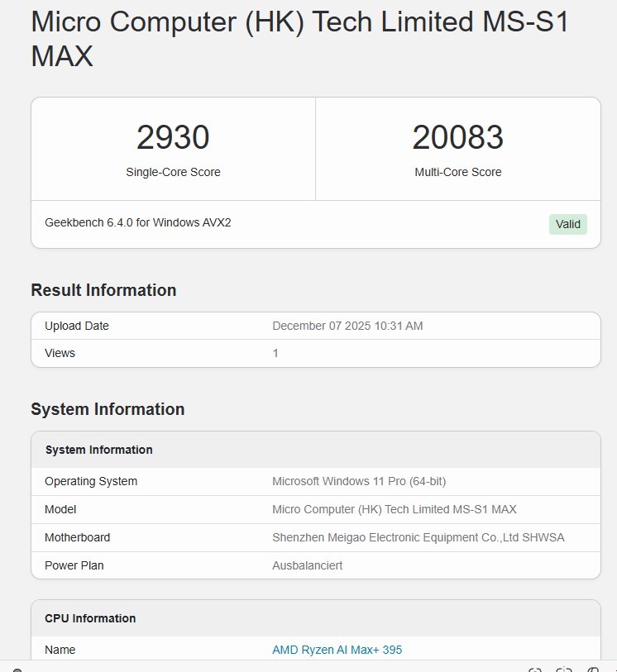The width and height of the screenshot is (617, 672).
Task: Click the page title MS-S1 MAX heading
Action: point(299,39)
